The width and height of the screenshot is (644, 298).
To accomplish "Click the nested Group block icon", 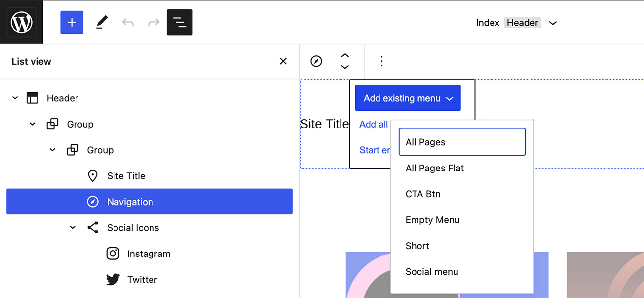I will [73, 150].
